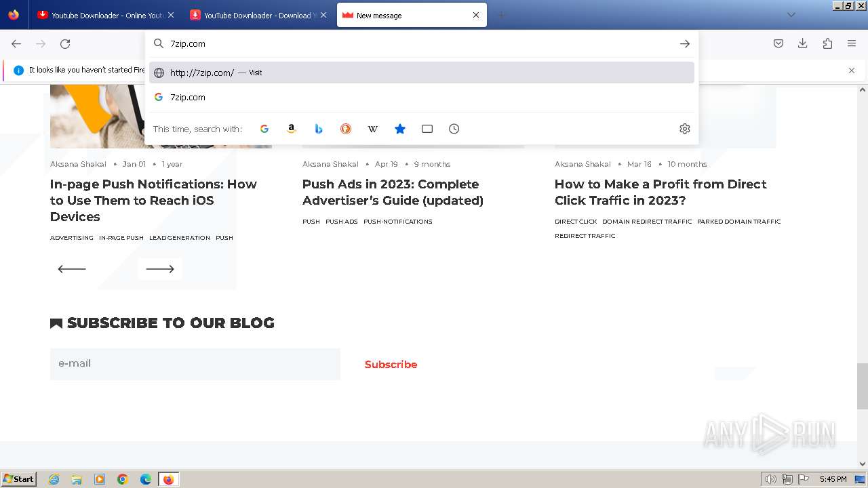Close the second YouTube Downloader tab

(x=323, y=15)
